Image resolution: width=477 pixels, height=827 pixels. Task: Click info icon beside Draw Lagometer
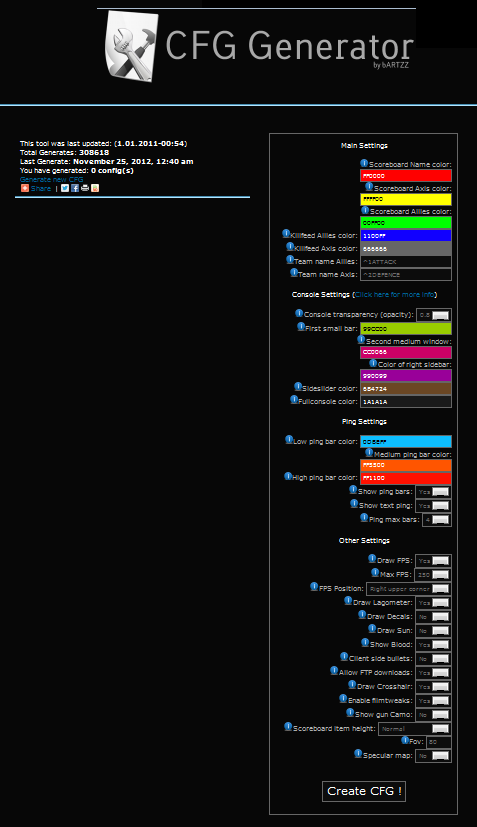click(x=348, y=600)
